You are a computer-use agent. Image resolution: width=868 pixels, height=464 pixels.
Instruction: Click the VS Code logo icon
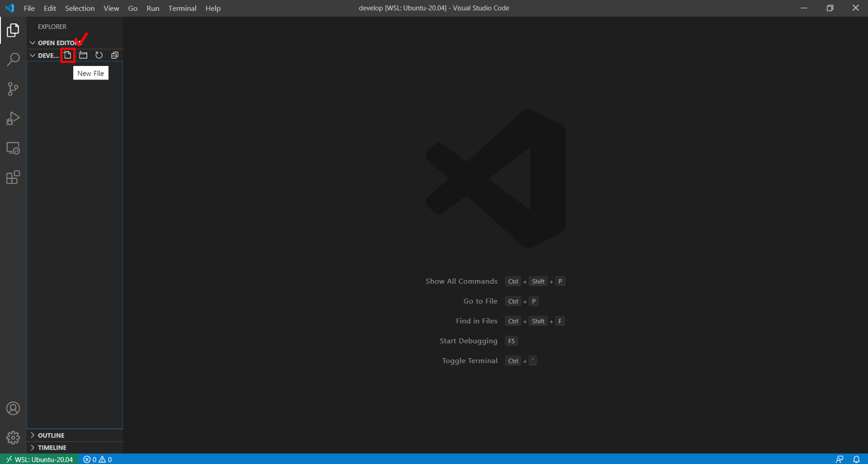point(10,8)
